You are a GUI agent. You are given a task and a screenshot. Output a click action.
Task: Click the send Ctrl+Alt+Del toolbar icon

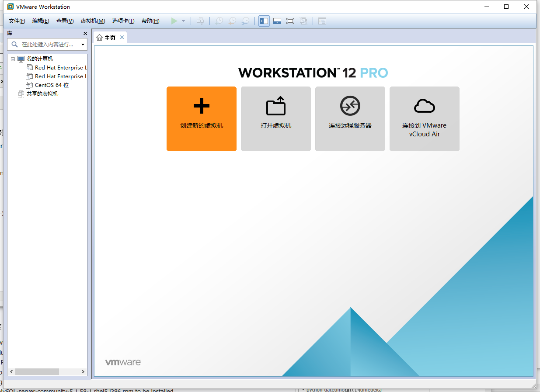[200, 21]
